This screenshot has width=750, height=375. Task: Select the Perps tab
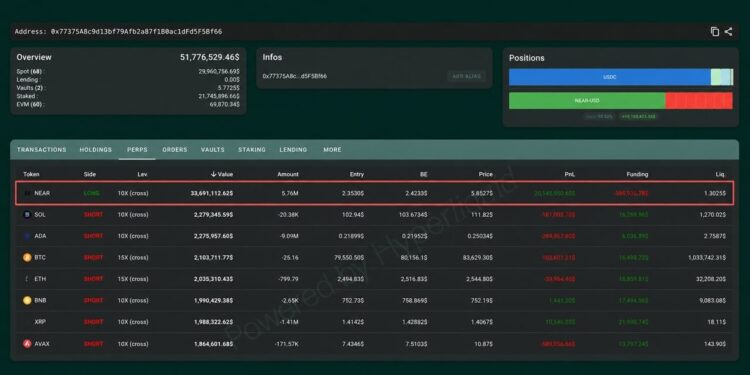pyautogui.click(x=137, y=150)
